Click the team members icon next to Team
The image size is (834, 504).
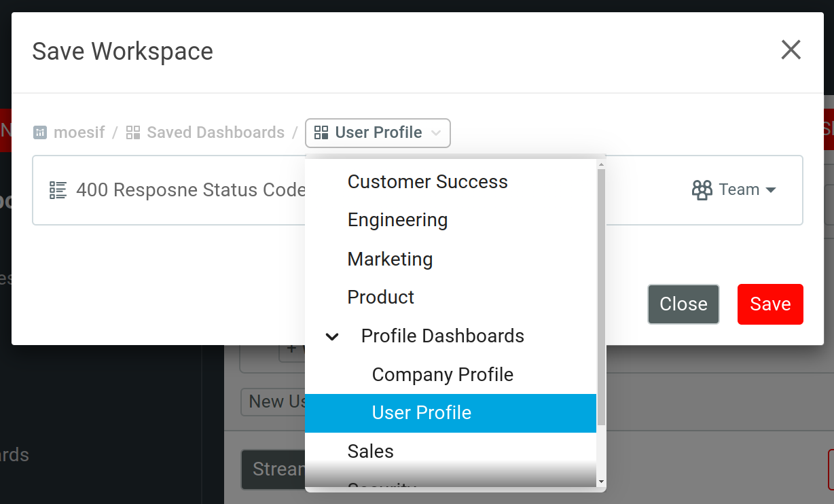702,190
